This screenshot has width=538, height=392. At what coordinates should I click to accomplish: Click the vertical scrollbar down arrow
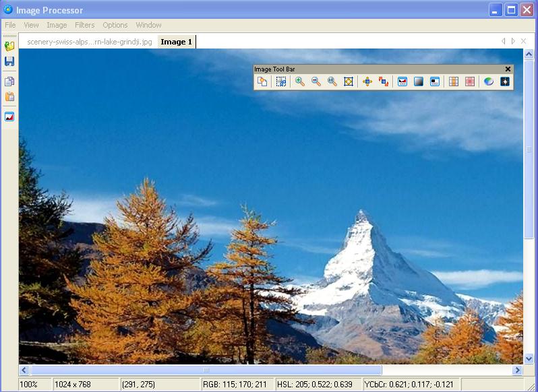[x=529, y=359]
